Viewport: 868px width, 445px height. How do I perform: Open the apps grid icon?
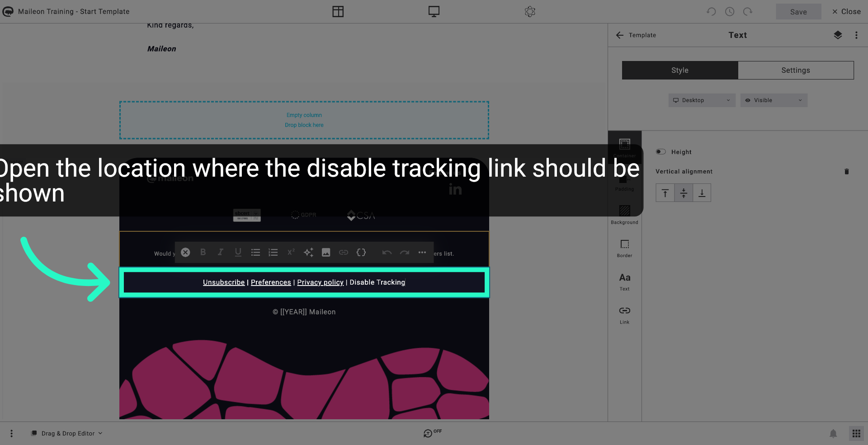(856, 434)
